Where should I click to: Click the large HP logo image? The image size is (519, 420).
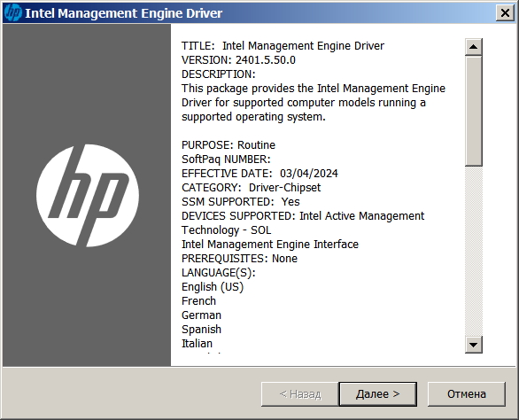click(88, 196)
